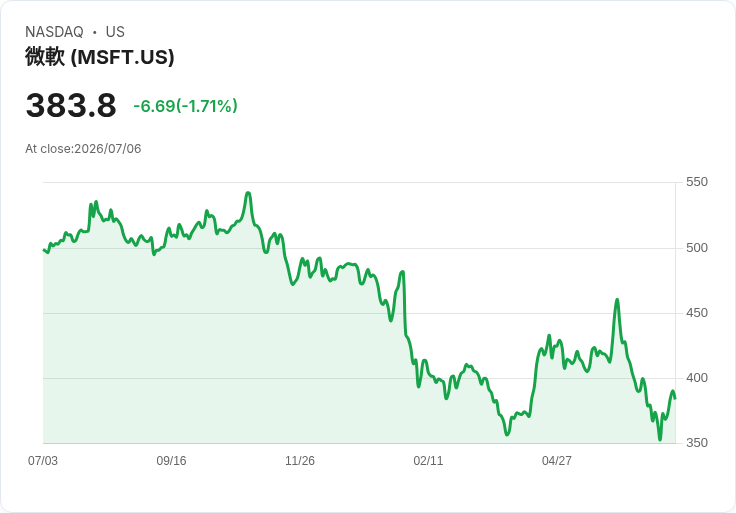Click the 500 price axis label
This screenshot has height=513, width=736.
click(x=697, y=248)
